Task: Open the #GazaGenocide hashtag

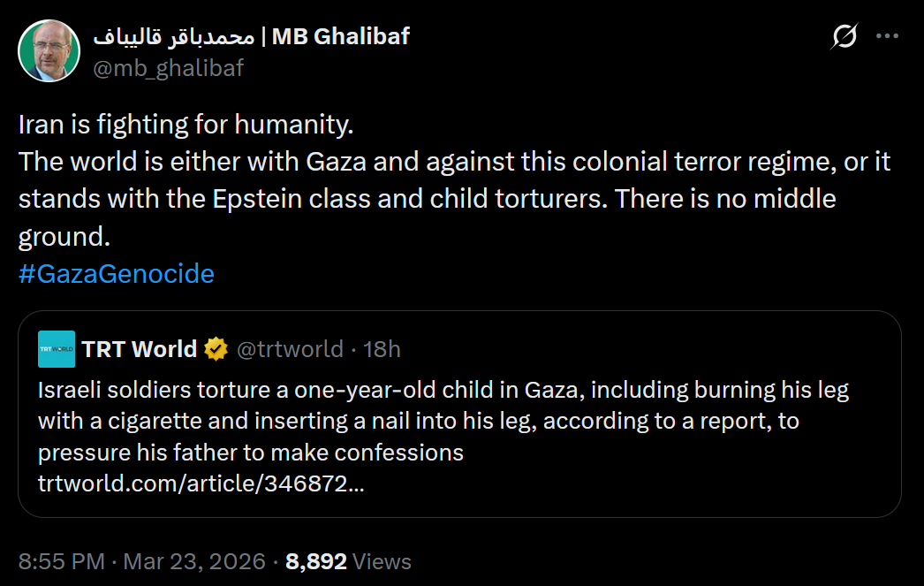Action: coord(116,274)
